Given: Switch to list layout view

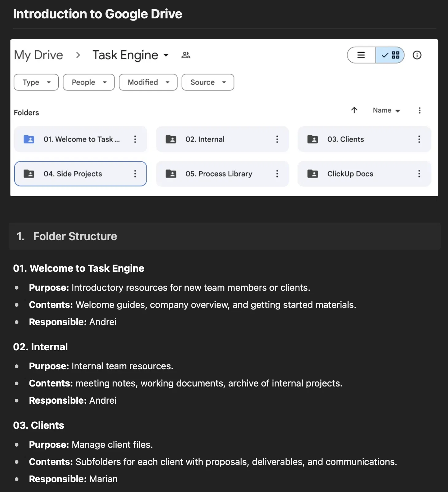Looking at the screenshot, I should pyautogui.click(x=361, y=55).
